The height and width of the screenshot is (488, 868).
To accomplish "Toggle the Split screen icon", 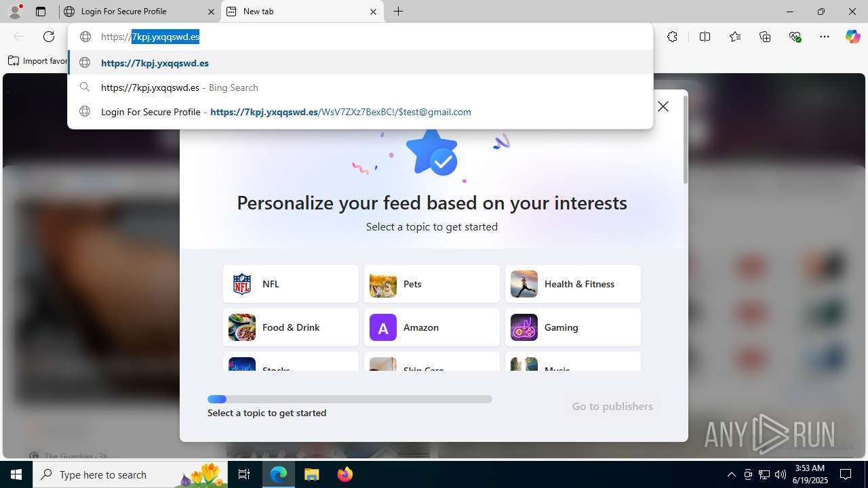I will coord(705,37).
